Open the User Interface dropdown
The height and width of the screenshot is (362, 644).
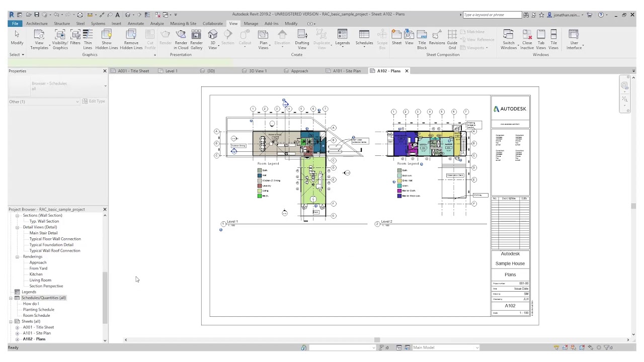[574, 39]
